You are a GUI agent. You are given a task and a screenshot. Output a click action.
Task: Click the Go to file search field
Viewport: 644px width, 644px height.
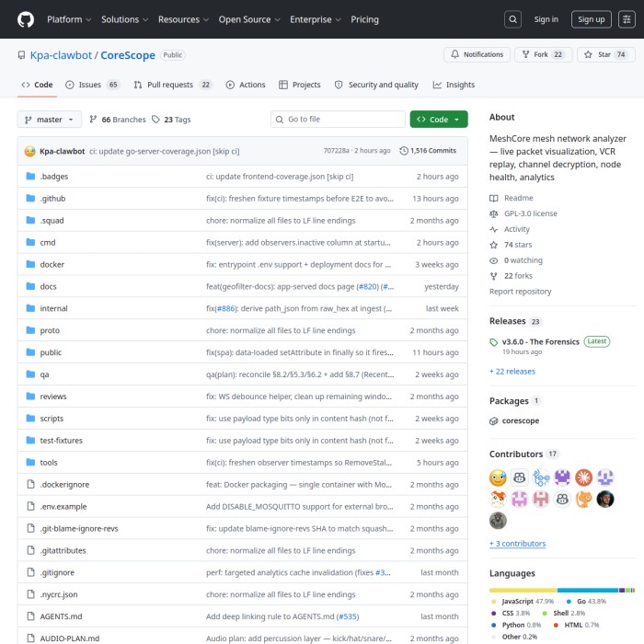tap(338, 119)
